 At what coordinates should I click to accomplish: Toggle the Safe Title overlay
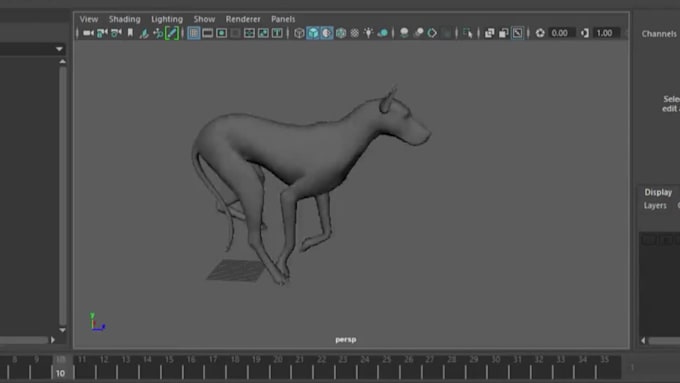pos(277,33)
